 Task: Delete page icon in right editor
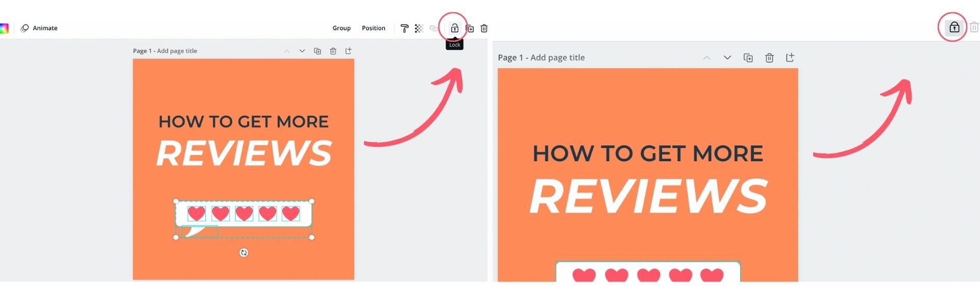coord(769,58)
